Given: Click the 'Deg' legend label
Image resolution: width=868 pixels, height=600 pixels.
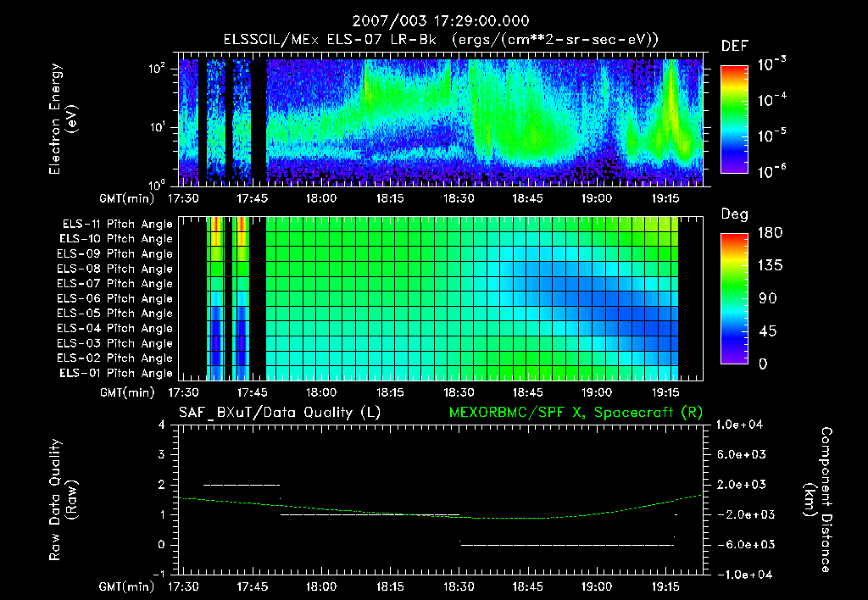Looking at the screenshot, I should [x=735, y=214].
